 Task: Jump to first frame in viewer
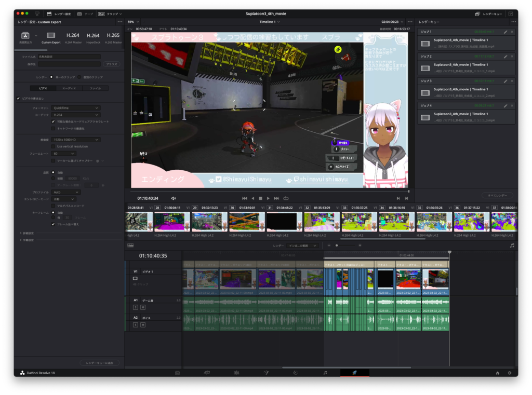[245, 198]
